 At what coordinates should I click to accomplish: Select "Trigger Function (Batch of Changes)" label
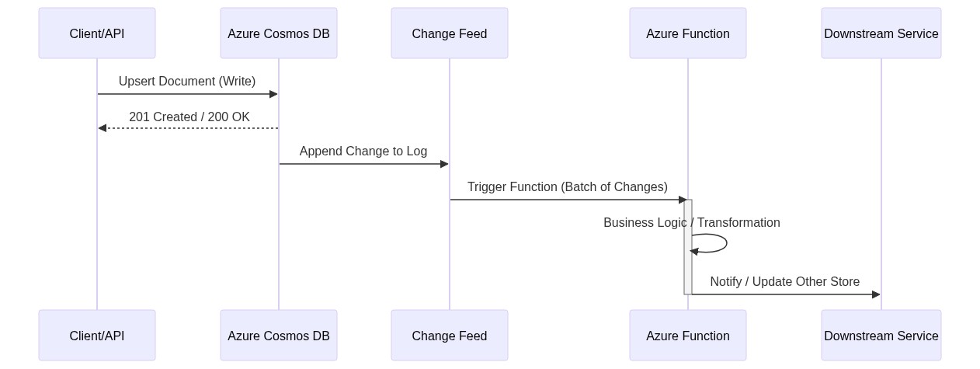pos(568,187)
